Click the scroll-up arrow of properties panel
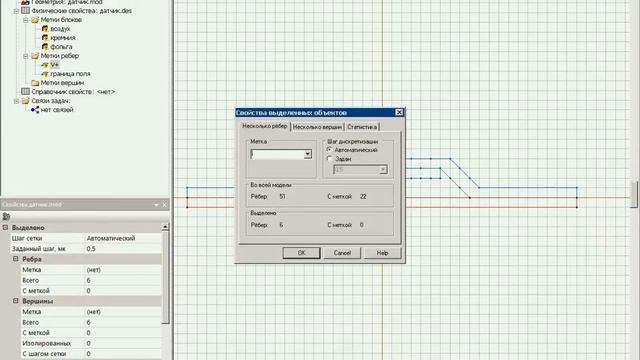 click(x=165, y=227)
